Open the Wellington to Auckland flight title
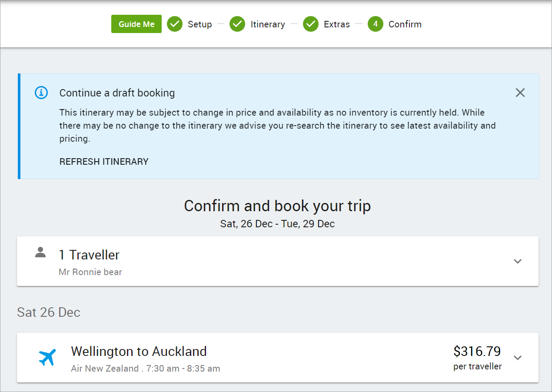 pyautogui.click(x=139, y=351)
